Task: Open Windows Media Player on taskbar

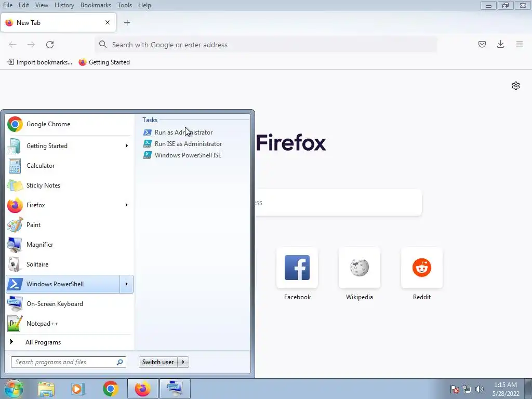Action: pos(78,389)
